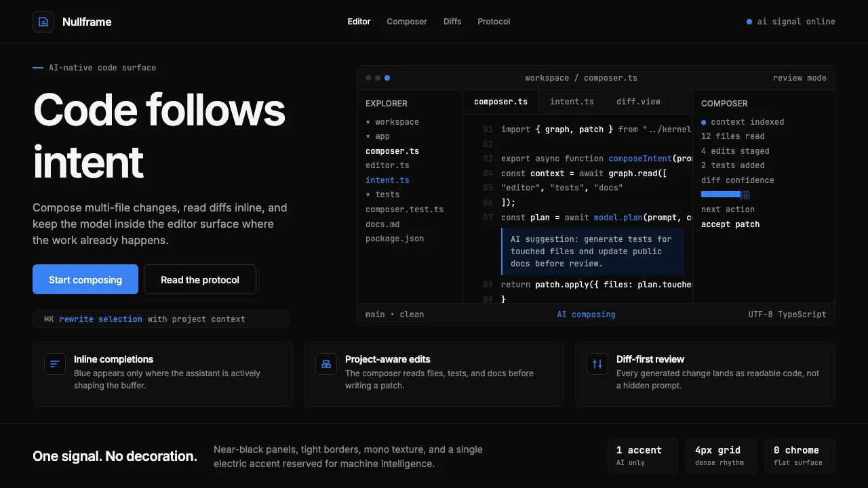This screenshot has height=488, width=868.
Task: Click the main • clean status bar entry
Action: (x=395, y=314)
